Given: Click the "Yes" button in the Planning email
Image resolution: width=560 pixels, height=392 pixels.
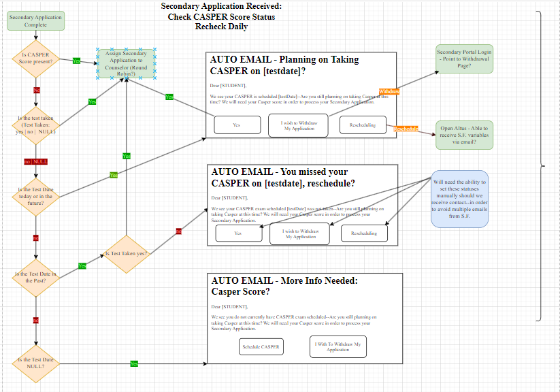Looking at the screenshot, I should 237,125.
